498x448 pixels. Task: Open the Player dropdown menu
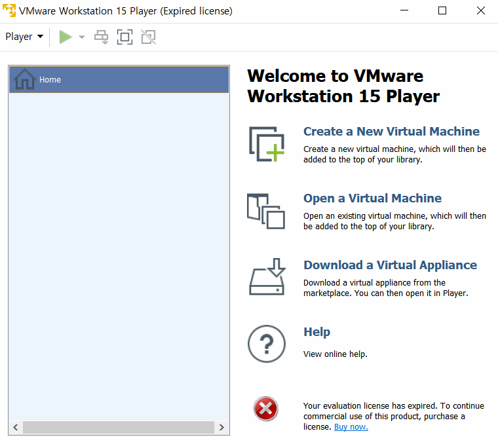(x=24, y=37)
